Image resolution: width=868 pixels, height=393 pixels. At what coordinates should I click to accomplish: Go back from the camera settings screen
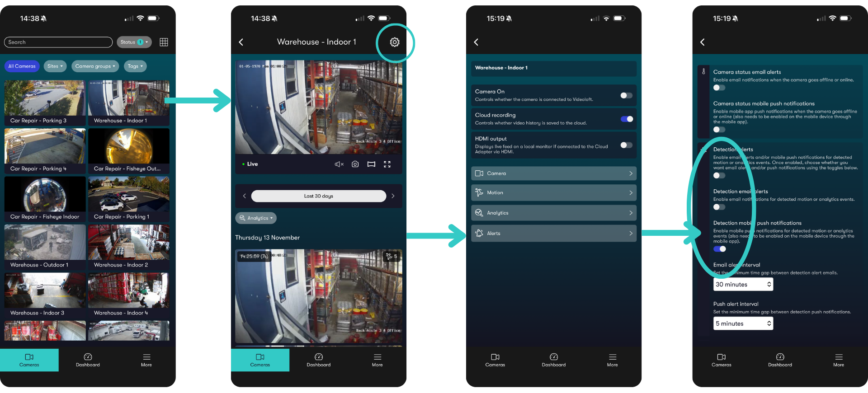[476, 42]
